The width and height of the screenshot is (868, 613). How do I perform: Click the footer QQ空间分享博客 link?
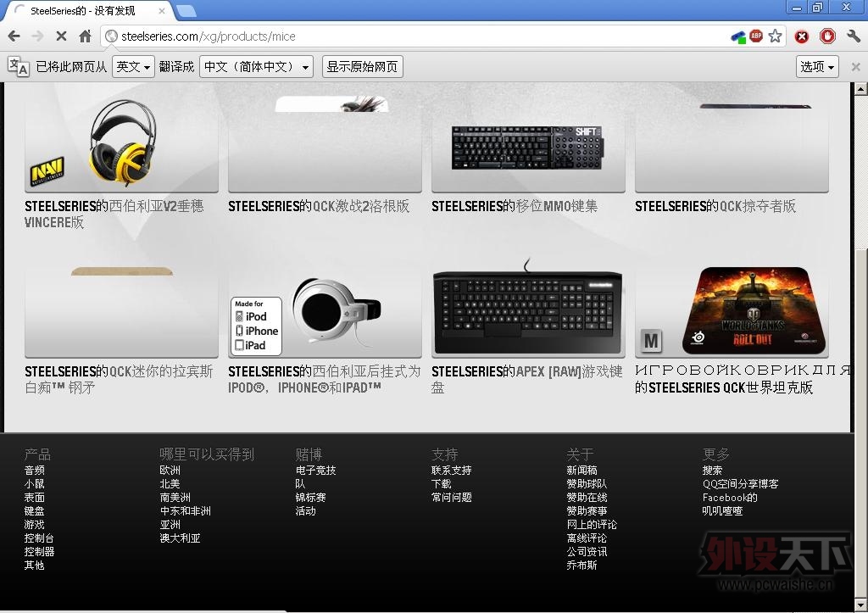point(740,484)
